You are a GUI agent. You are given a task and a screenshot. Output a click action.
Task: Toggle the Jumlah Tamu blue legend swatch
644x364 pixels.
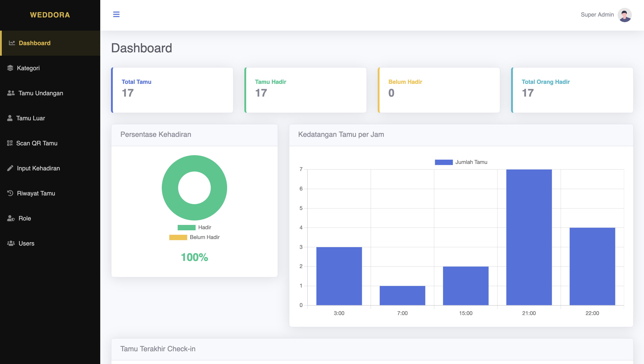444,162
